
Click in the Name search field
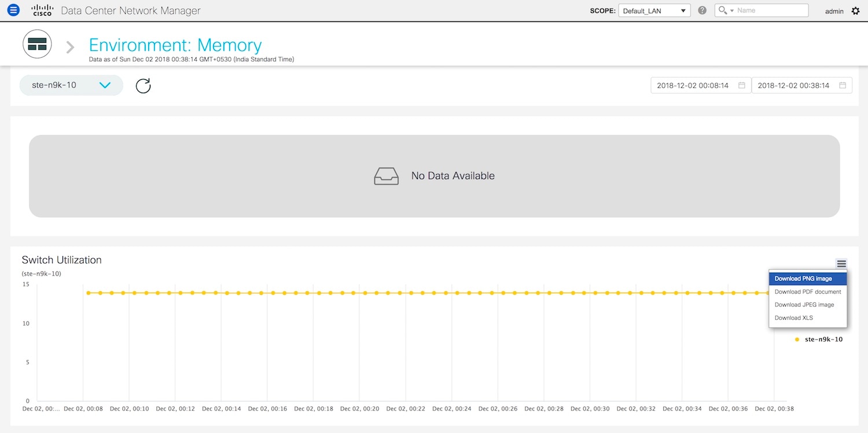tap(771, 10)
